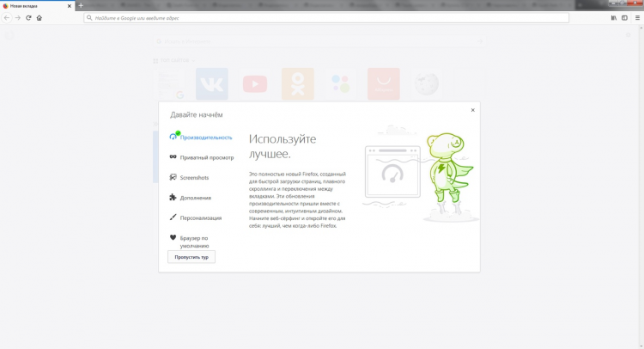644x349 pixels.
Task: Click the search magnifier in address bar
Action: [89, 18]
